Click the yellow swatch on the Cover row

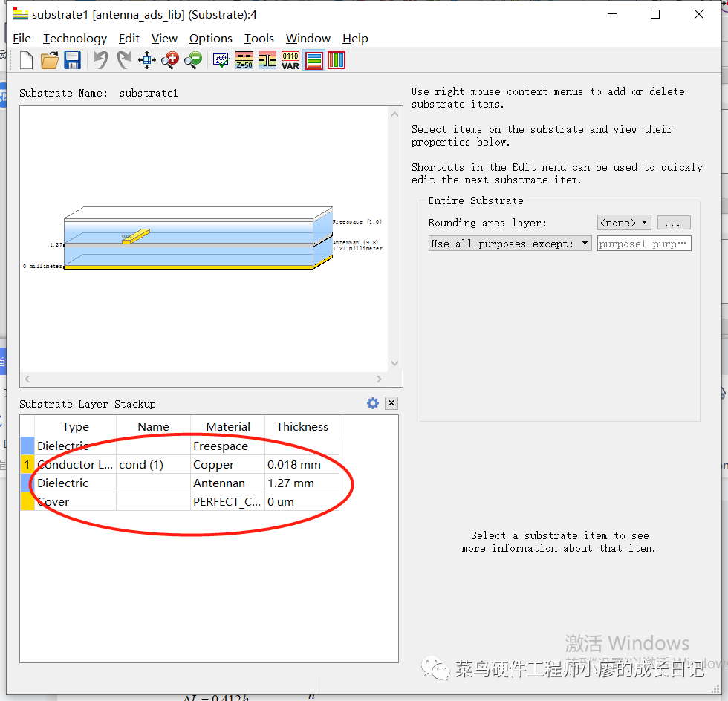27,502
